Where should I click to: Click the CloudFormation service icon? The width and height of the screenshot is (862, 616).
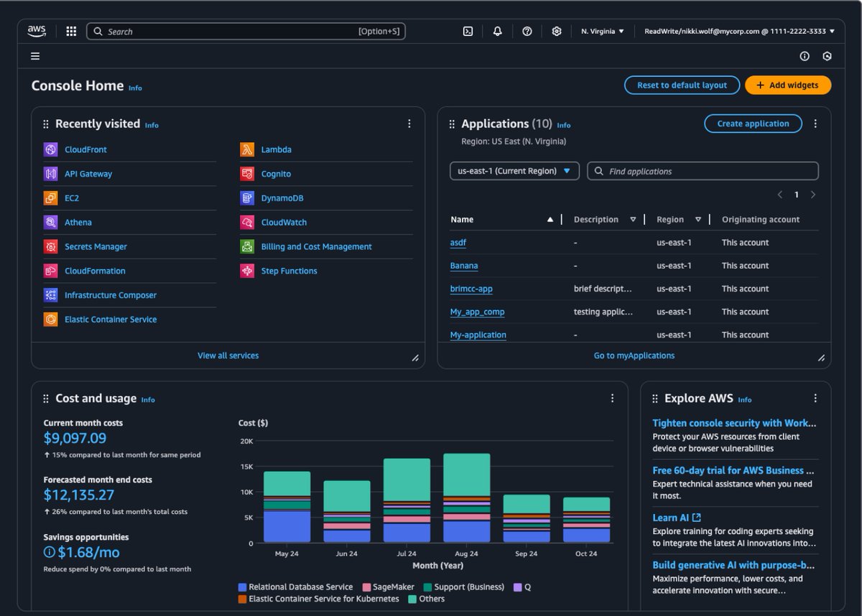pos(50,271)
